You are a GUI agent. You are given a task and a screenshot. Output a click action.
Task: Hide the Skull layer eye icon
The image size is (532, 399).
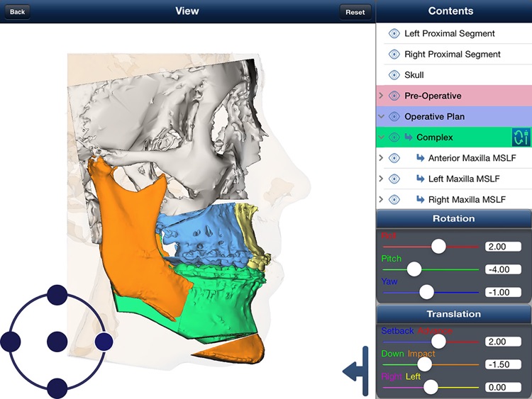394,75
